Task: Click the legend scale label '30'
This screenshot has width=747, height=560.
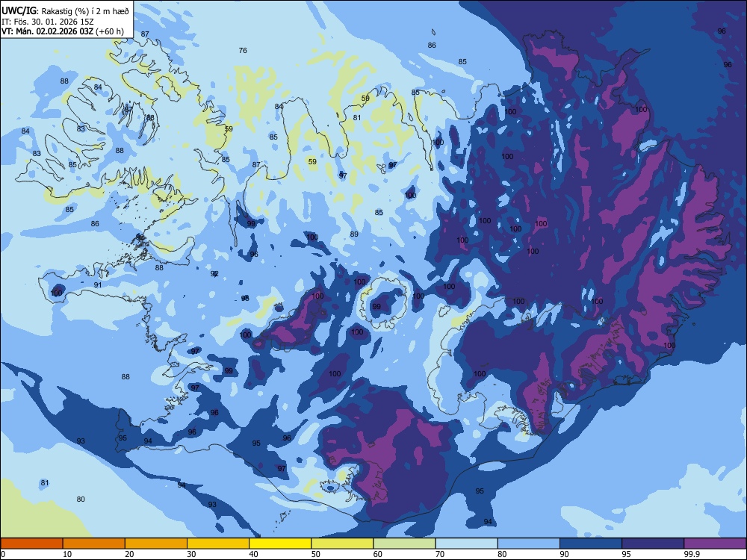Action: pyautogui.click(x=191, y=554)
